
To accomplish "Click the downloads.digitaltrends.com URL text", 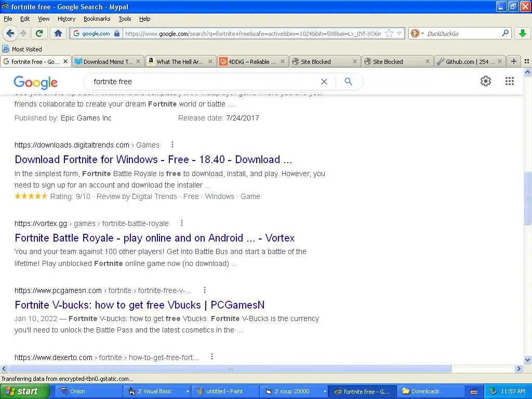I will point(72,145).
